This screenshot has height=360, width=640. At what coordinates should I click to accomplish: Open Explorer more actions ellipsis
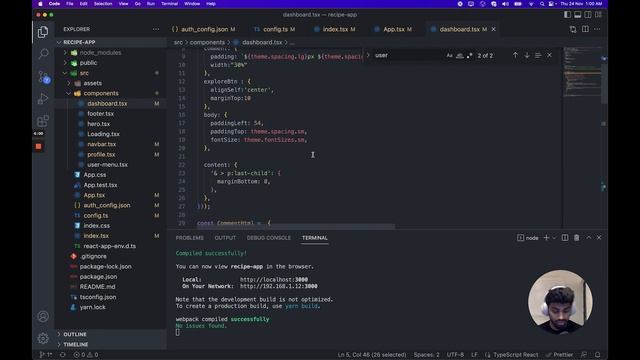(156, 29)
